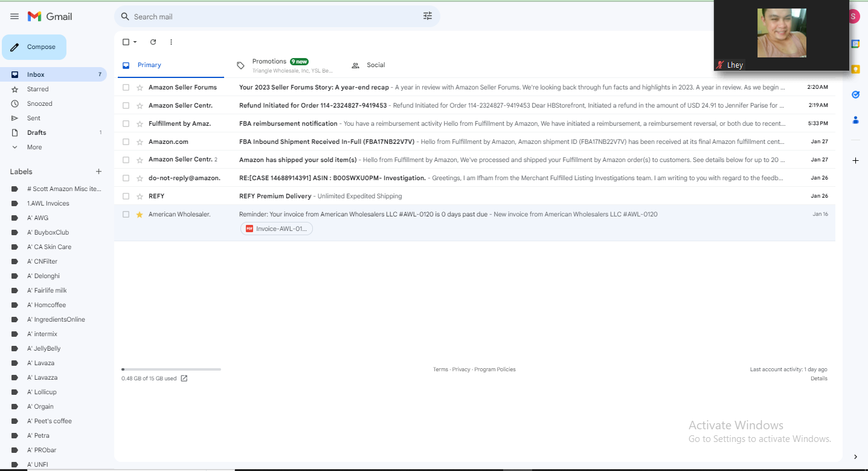The height and width of the screenshot is (471, 868).
Task: Refresh the inbox
Action: pyautogui.click(x=153, y=42)
